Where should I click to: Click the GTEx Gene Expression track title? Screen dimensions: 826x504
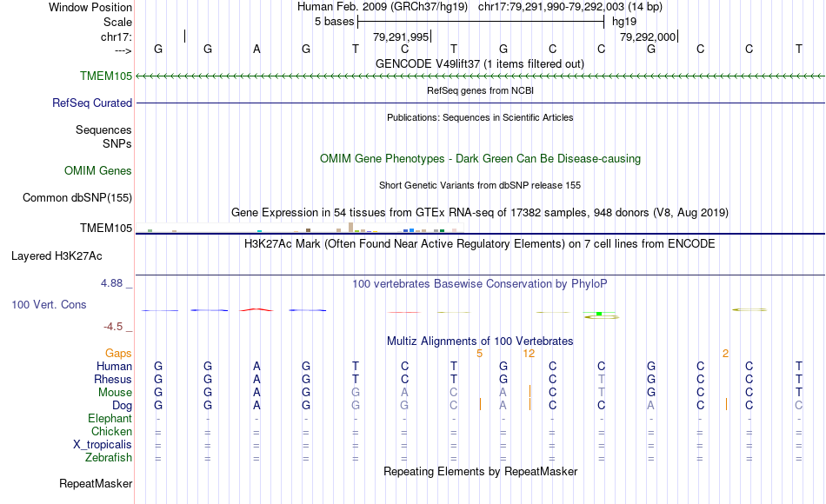(x=480, y=212)
